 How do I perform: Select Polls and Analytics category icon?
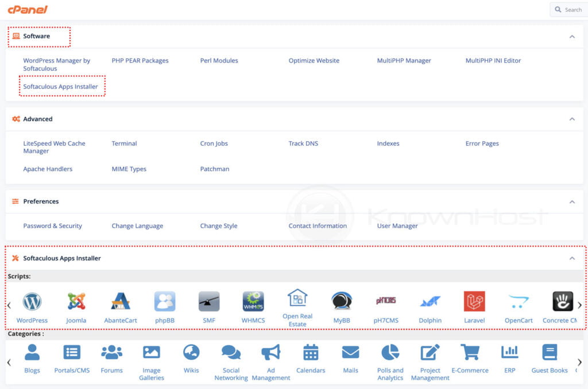390,352
